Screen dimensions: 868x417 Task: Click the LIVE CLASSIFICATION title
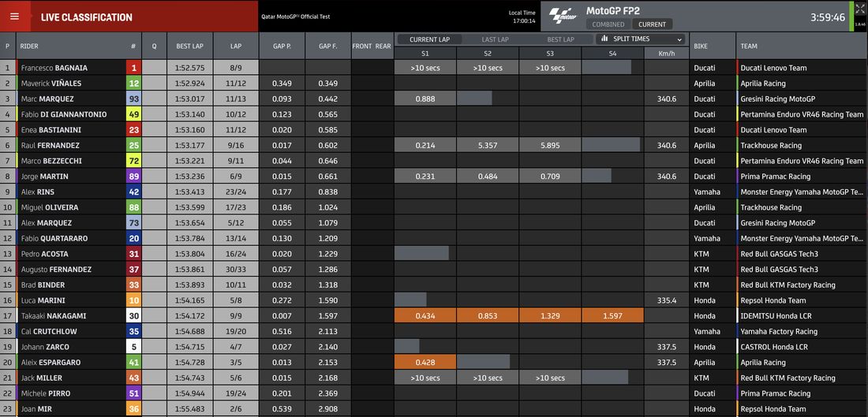[x=86, y=17]
